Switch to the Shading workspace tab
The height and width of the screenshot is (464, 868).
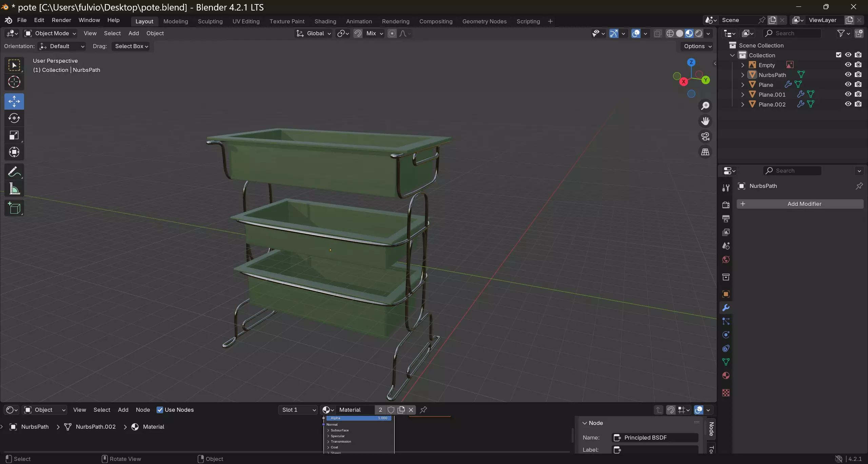(325, 21)
